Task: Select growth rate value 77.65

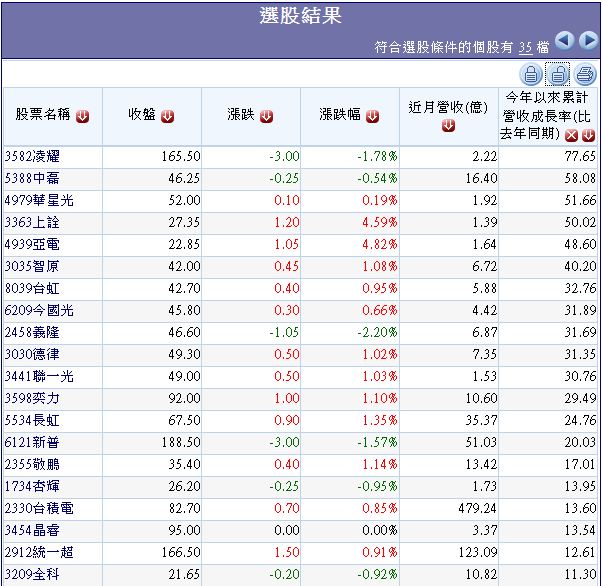Action: coord(580,157)
